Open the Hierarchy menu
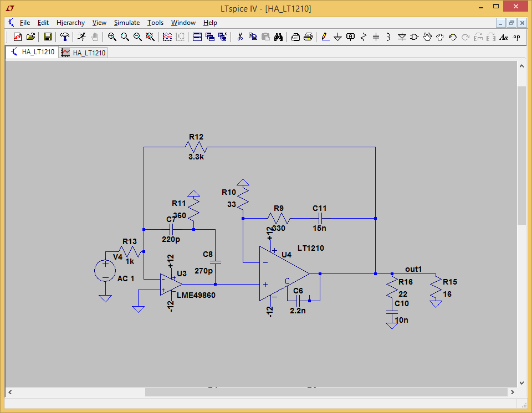The width and height of the screenshot is (532, 413). (70, 23)
